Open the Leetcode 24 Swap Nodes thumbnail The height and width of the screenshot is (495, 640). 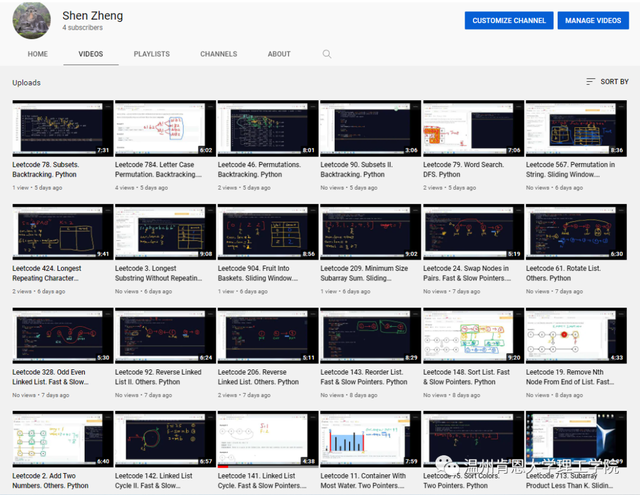[473, 232]
